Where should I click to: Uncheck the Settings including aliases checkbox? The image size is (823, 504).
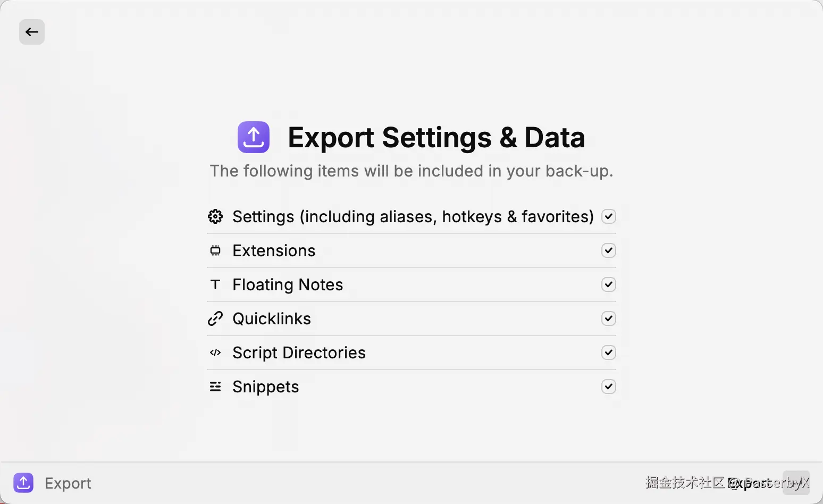pos(609,216)
